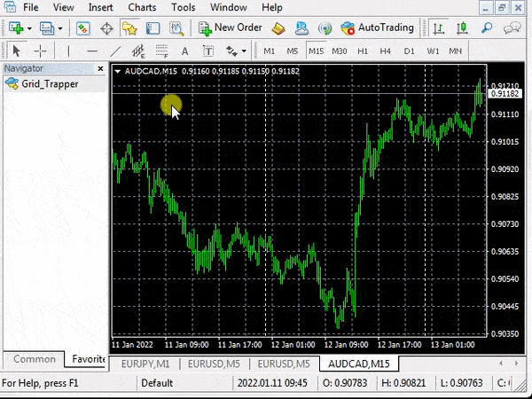Open the Charts menu
Image resolution: width=532 pixels, height=399 pixels.
tap(142, 7)
